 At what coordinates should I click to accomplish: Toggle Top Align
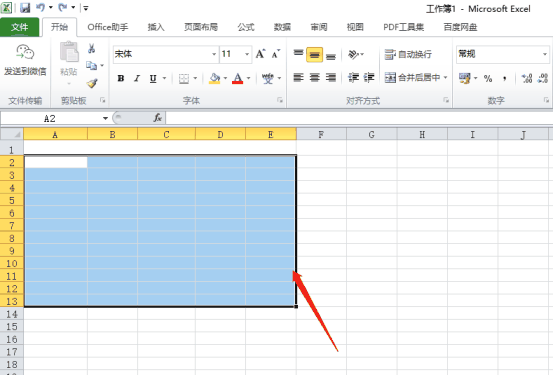(x=298, y=54)
